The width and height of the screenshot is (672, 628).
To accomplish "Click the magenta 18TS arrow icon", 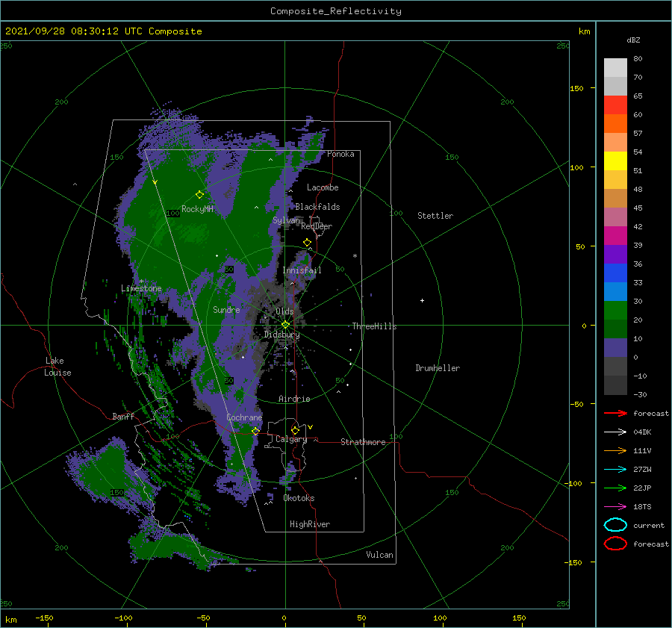I will pyautogui.click(x=615, y=507).
